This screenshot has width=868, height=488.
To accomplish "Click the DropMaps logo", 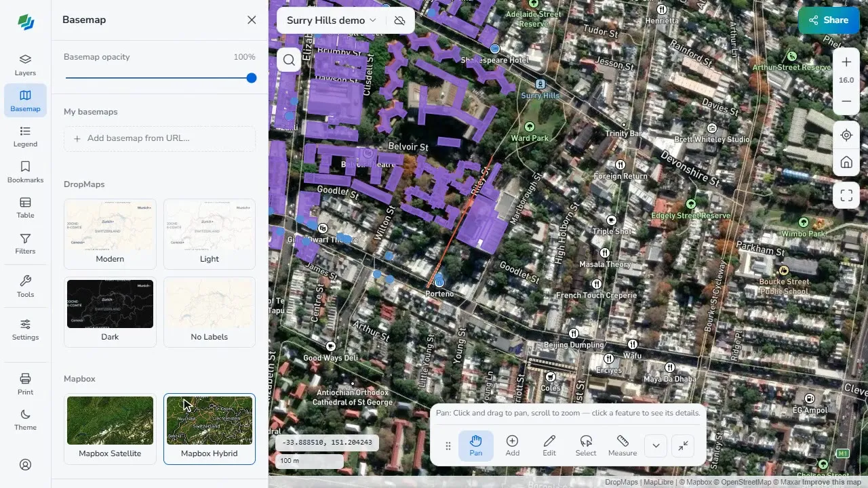I will click(26, 22).
